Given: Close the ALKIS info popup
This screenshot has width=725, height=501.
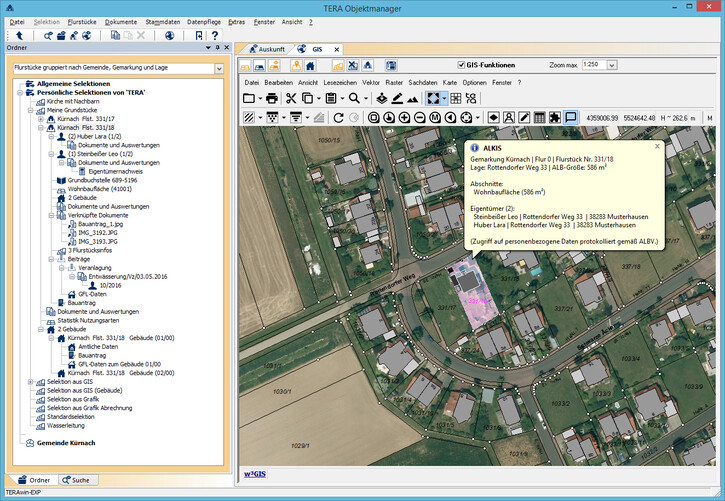Looking at the screenshot, I should click(657, 146).
